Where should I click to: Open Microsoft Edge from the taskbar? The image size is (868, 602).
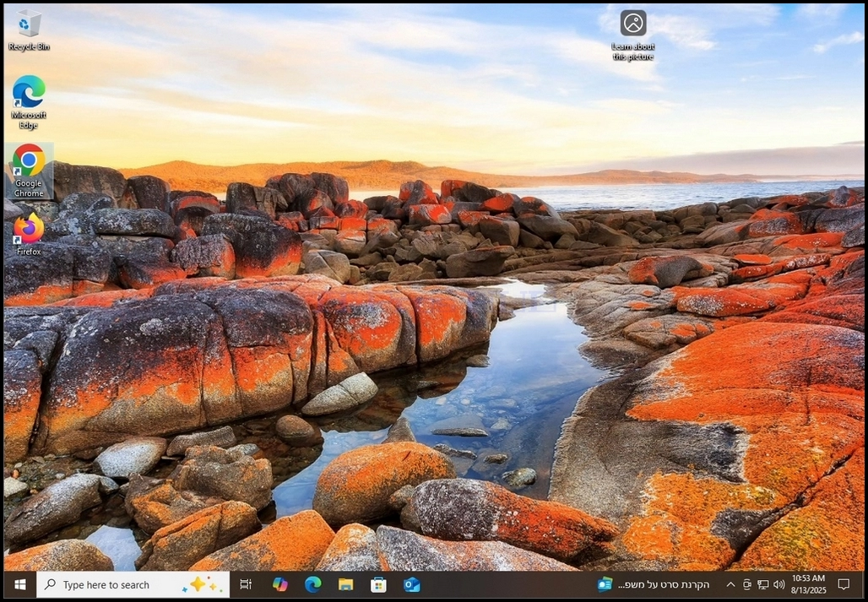pos(312,584)
